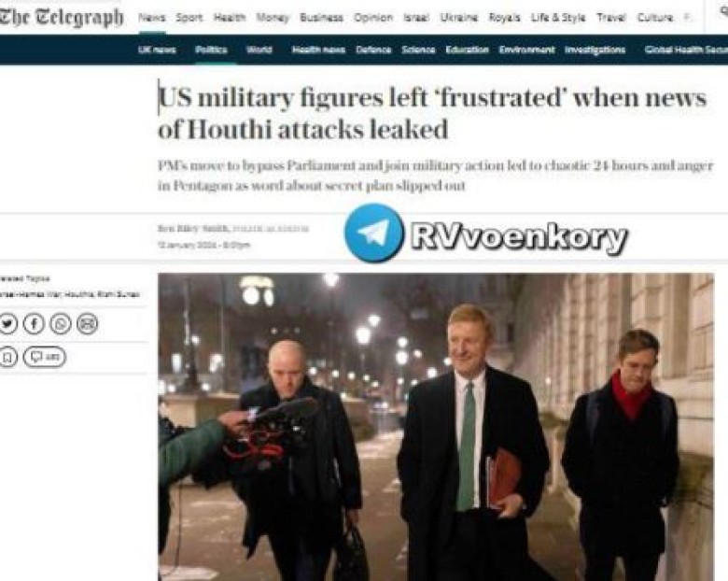
Task: Save article with bookmark icon
Action: coord(7,357)
